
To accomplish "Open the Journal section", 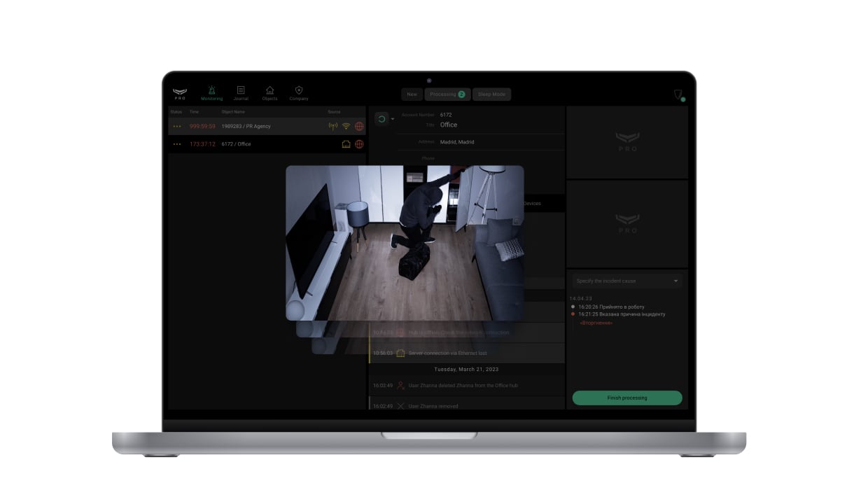I will tap(241, 92).
